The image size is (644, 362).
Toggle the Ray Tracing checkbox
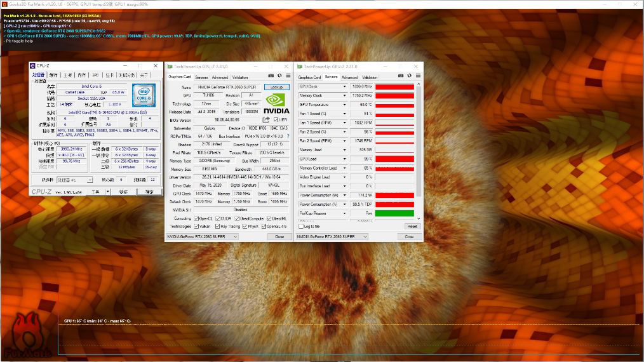[217, 226]
